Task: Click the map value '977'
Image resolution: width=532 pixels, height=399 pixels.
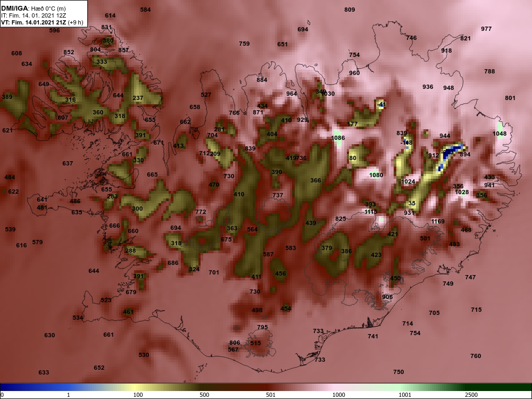Action: (486, 29)
